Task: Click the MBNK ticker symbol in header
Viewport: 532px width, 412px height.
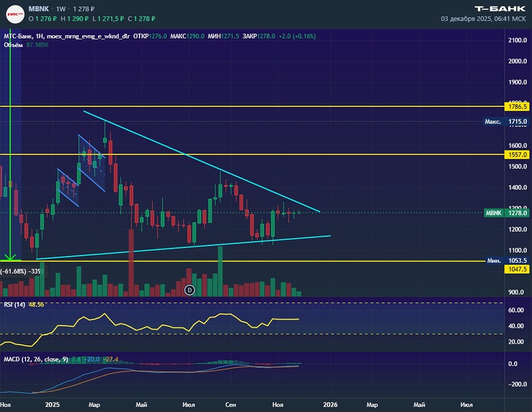Action: 39,9
